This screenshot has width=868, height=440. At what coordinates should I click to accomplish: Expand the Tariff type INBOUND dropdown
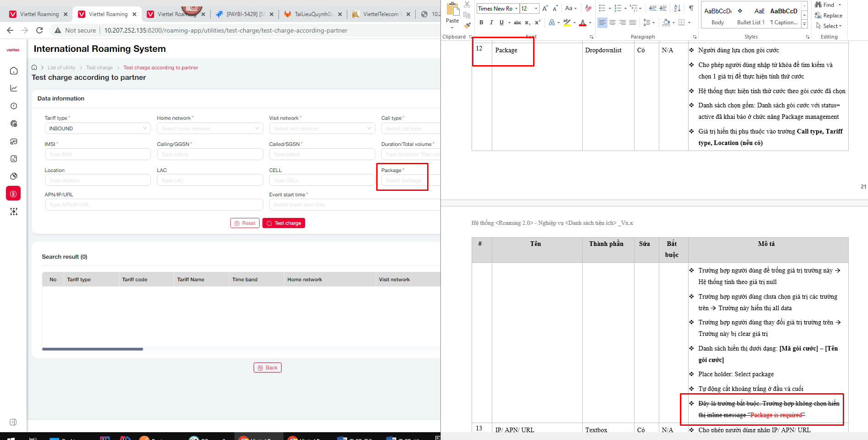point(97,128)
